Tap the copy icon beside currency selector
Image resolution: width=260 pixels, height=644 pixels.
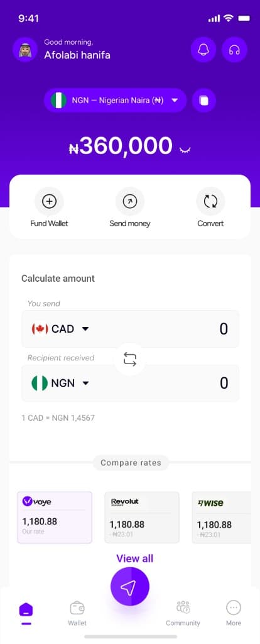204,100
